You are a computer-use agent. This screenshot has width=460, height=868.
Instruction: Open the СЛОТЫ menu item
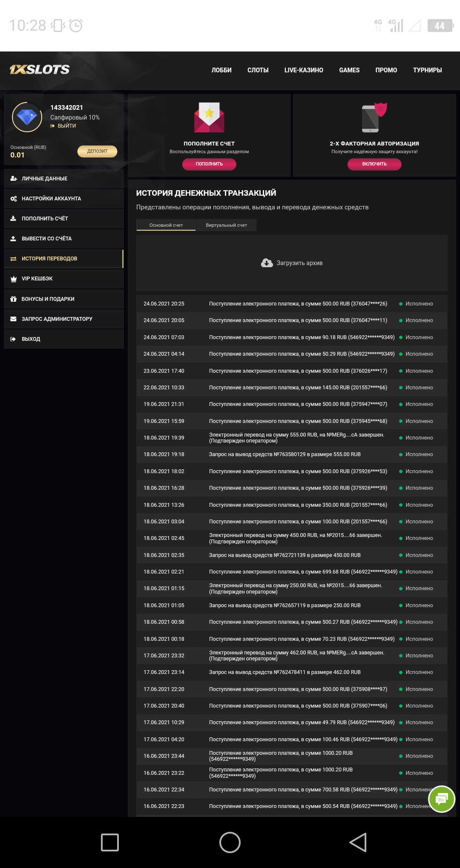pyautogui.click(x=258, y=70)
